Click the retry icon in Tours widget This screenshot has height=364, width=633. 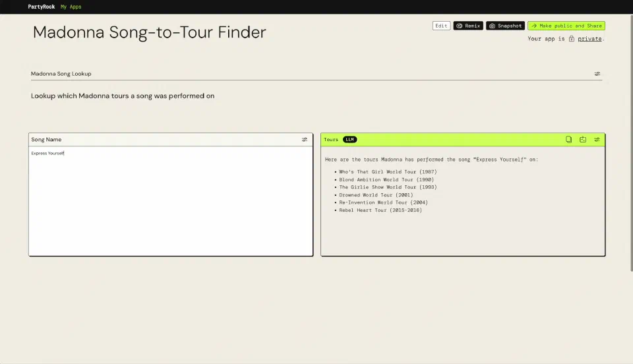[583, 140]
